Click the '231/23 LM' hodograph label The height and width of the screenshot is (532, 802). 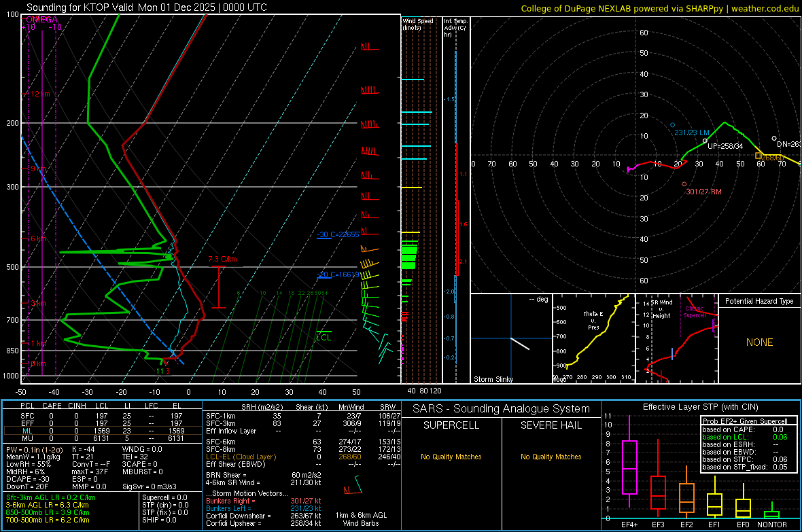(691, 132)
